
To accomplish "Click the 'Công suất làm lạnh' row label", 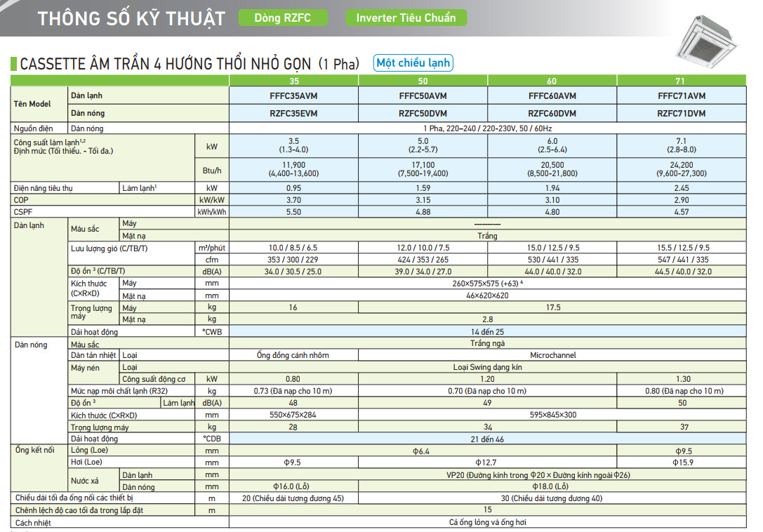I will coord(49,142).
